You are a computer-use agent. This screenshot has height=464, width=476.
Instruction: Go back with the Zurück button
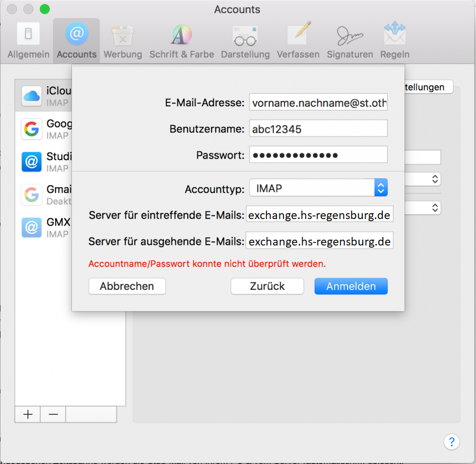[267, 286]
